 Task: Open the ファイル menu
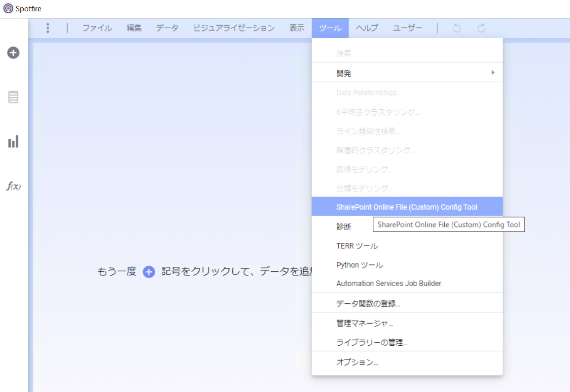pos(97,28)
